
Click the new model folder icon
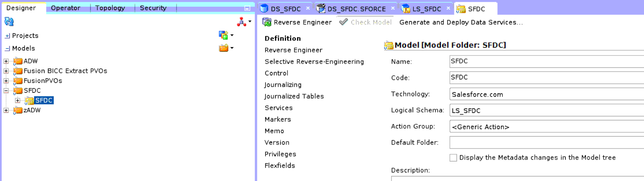(x=223, y=48)
